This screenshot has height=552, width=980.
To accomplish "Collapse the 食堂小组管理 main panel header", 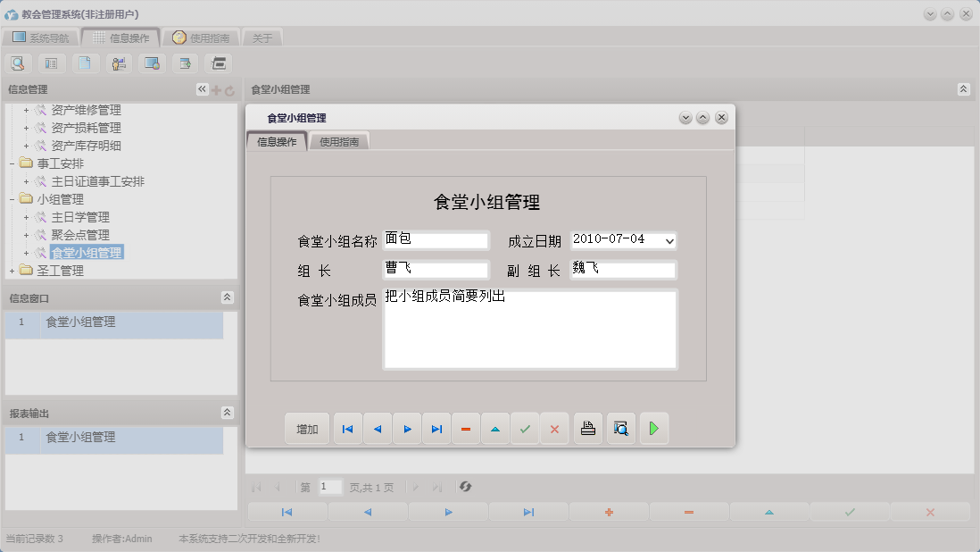I will (963, 89).
